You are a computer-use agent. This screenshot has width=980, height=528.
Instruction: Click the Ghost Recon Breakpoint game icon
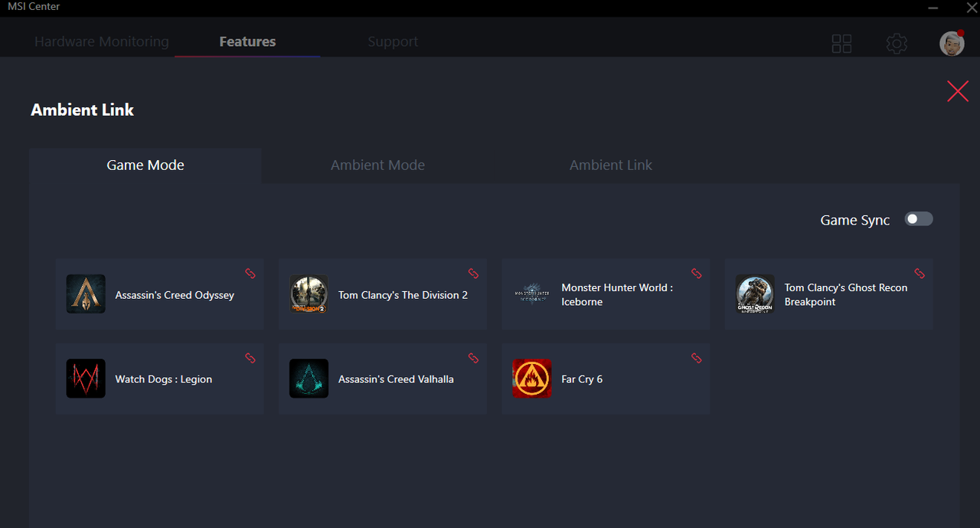point(755,294)
